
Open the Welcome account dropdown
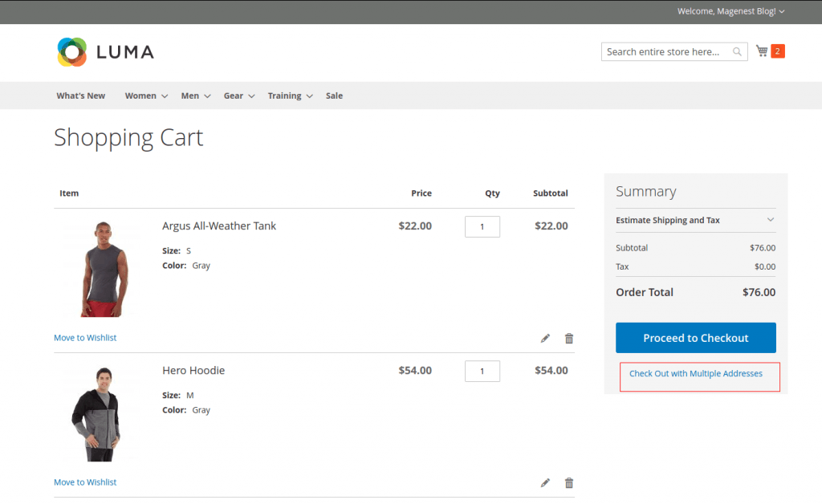click(730, 11)
